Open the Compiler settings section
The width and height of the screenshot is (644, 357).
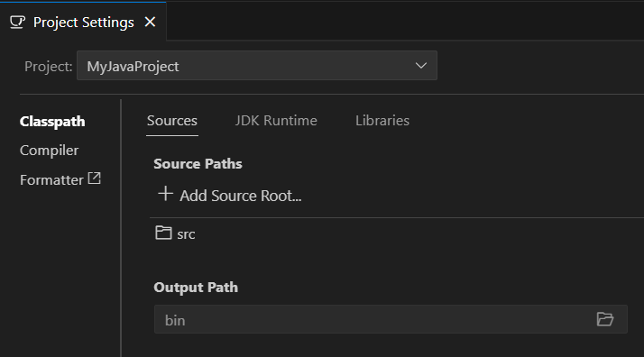click(49, 151)
